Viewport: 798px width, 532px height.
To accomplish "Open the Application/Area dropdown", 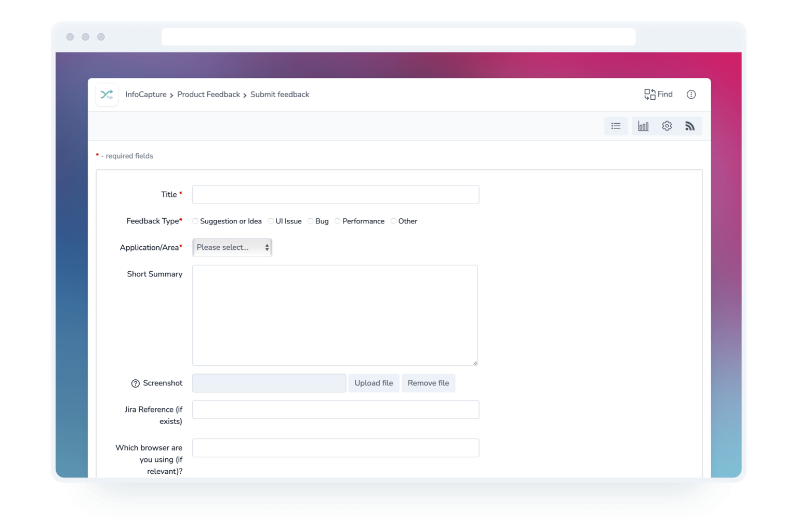I will (x=232, y=247).
